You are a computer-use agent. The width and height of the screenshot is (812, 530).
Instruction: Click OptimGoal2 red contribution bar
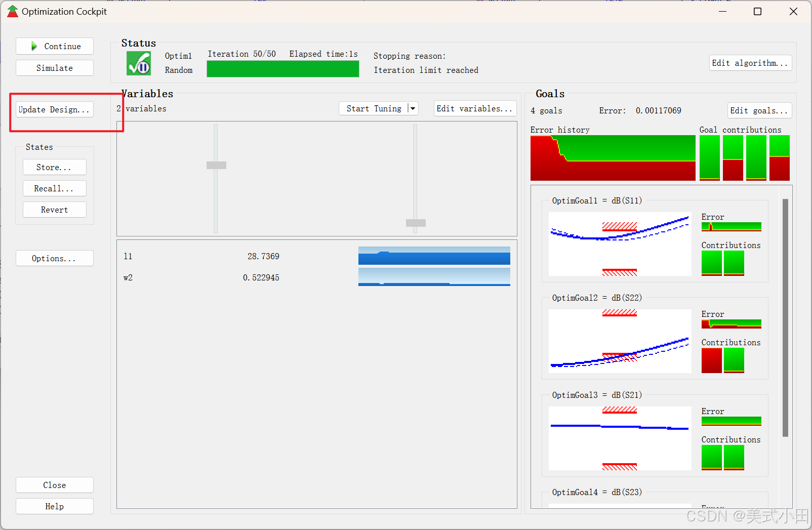coord(712,360)
